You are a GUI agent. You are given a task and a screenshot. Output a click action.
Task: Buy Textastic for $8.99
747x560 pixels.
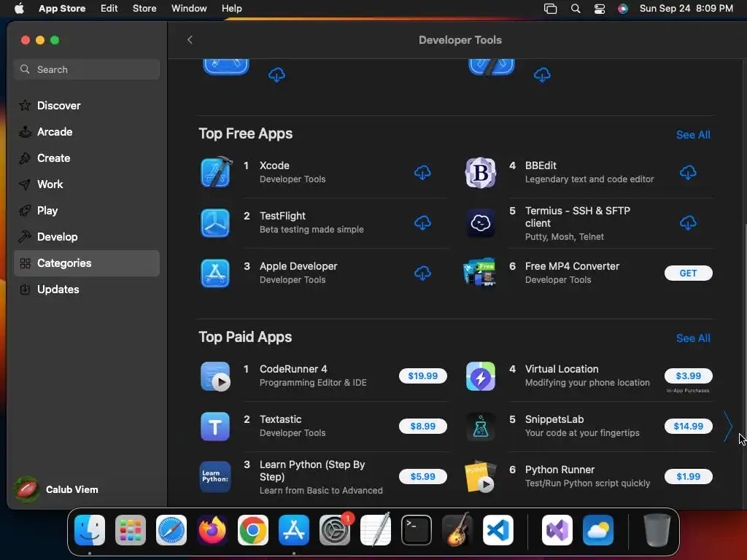423,427
